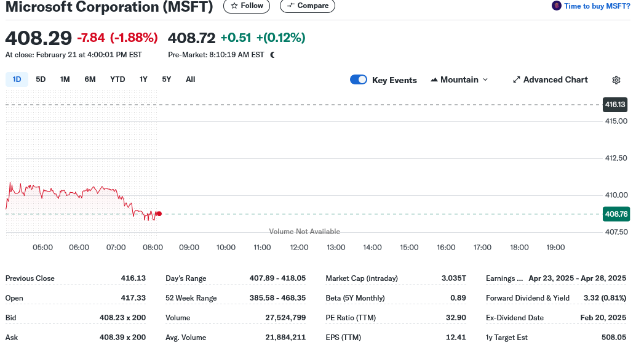Click the pre-market price 408.72
Screen dimensions: 644x348
(x=191, y=38)
